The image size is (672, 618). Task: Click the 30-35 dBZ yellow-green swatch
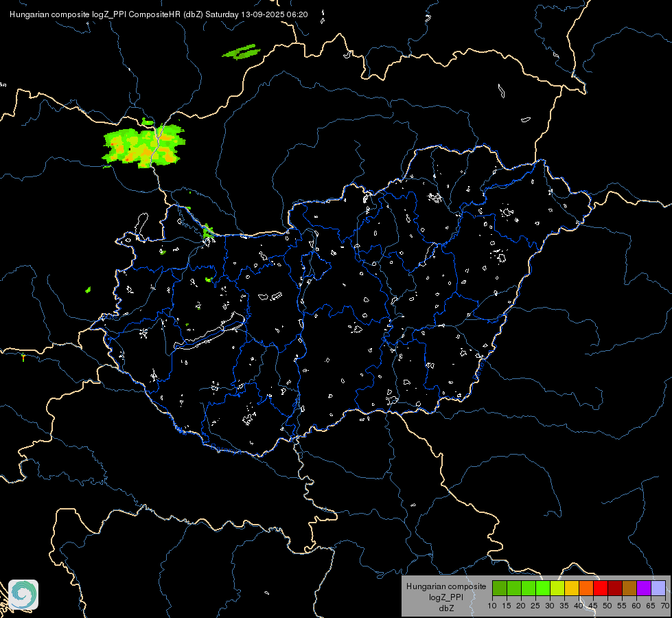click(557, 588)
